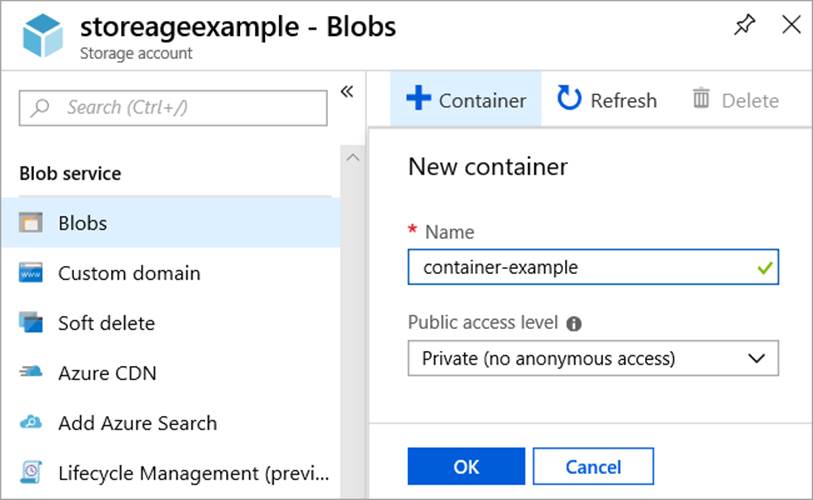Viewport: 813px width, 500px height.
Task: Add a new Container from the toolbar
Action: tap(466, 100)
